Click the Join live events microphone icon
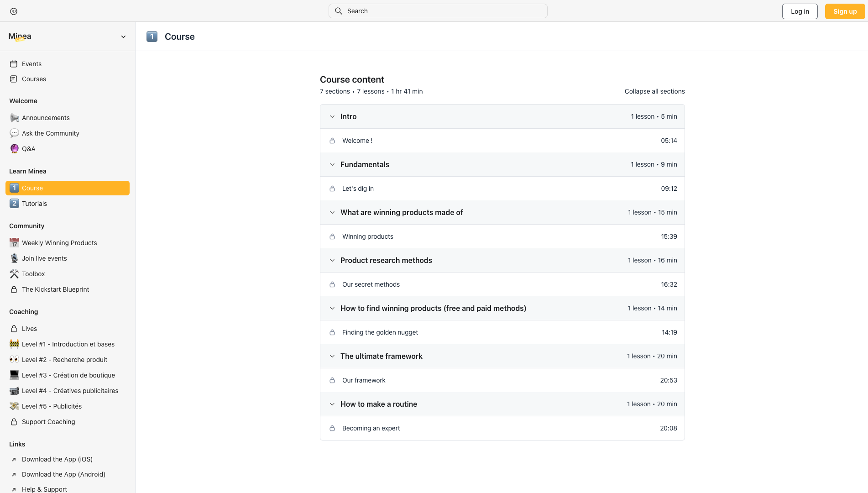The width and height of the screenshot is (868, 493). [x=14, y=258]
